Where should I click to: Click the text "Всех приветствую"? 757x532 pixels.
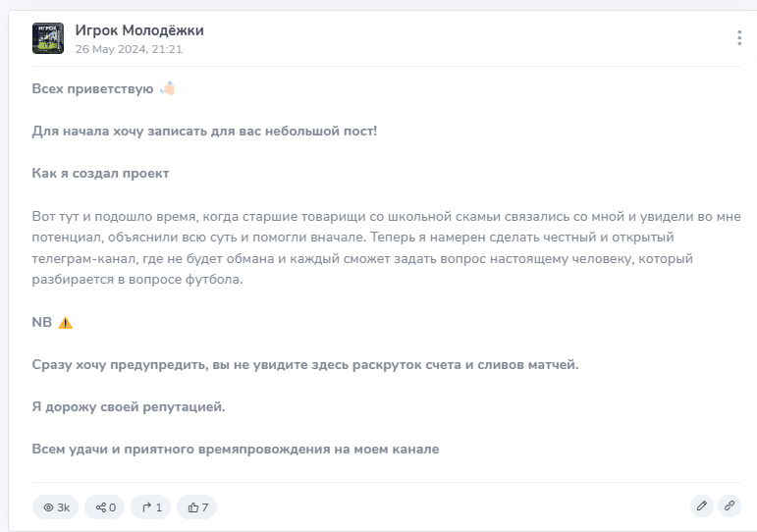tap(92, 88)
